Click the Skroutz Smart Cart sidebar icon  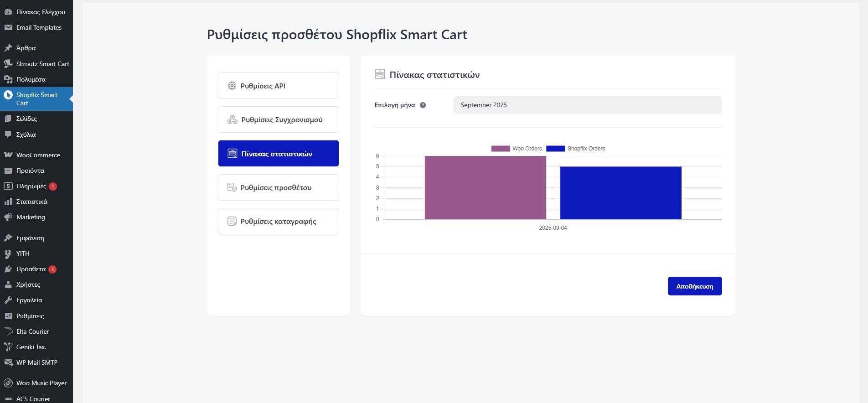(8, 64)
